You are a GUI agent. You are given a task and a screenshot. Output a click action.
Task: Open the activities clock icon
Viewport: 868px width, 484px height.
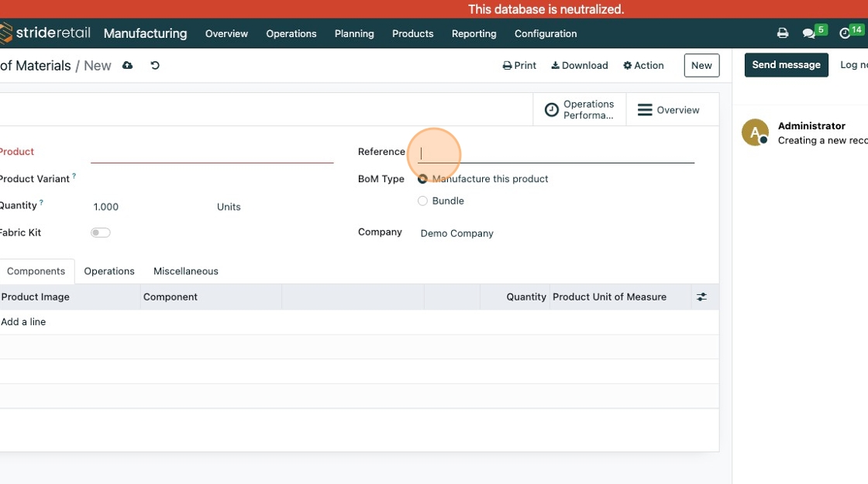[x=845, y=33]
